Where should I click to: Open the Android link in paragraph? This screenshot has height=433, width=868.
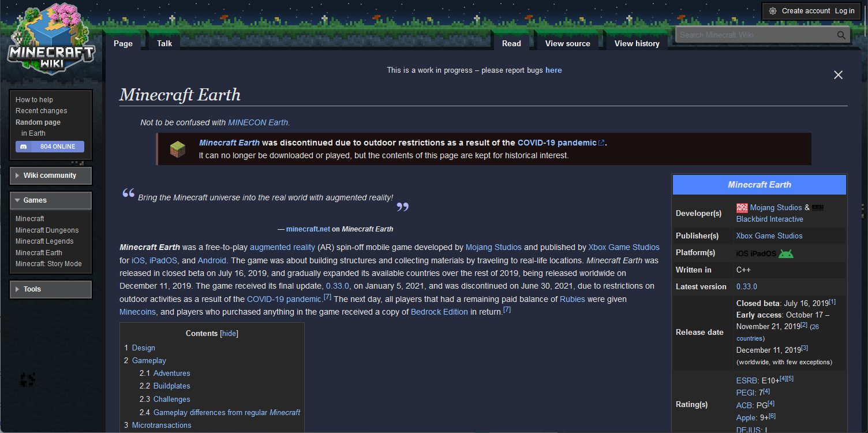[x=212, y=260]
